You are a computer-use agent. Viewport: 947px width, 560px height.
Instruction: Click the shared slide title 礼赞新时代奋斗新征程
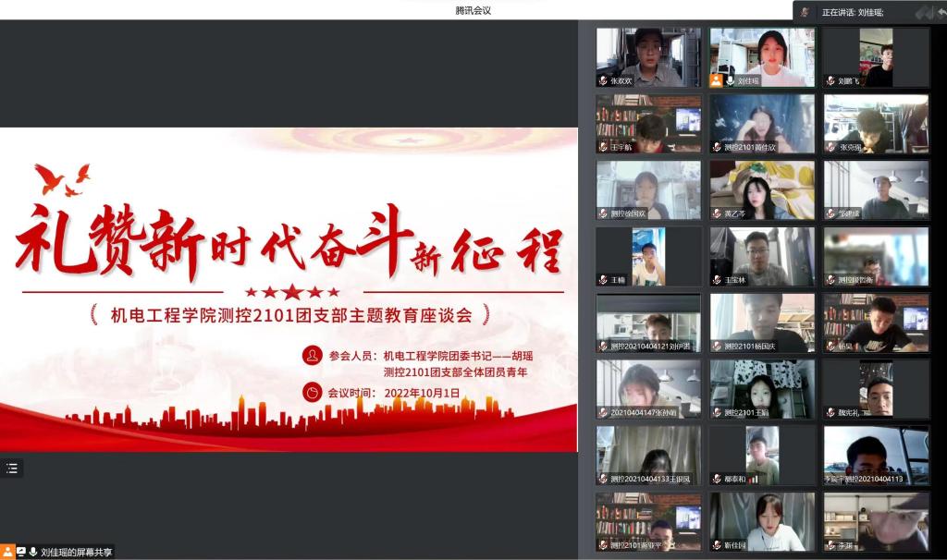click(x=289, y=240)
